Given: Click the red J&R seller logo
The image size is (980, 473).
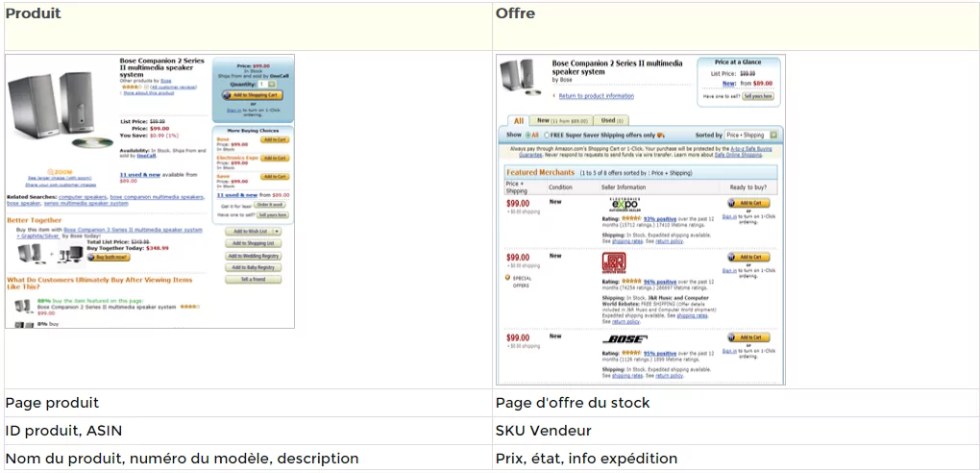Looking at the screenshot, I should [x=613, y=261].
